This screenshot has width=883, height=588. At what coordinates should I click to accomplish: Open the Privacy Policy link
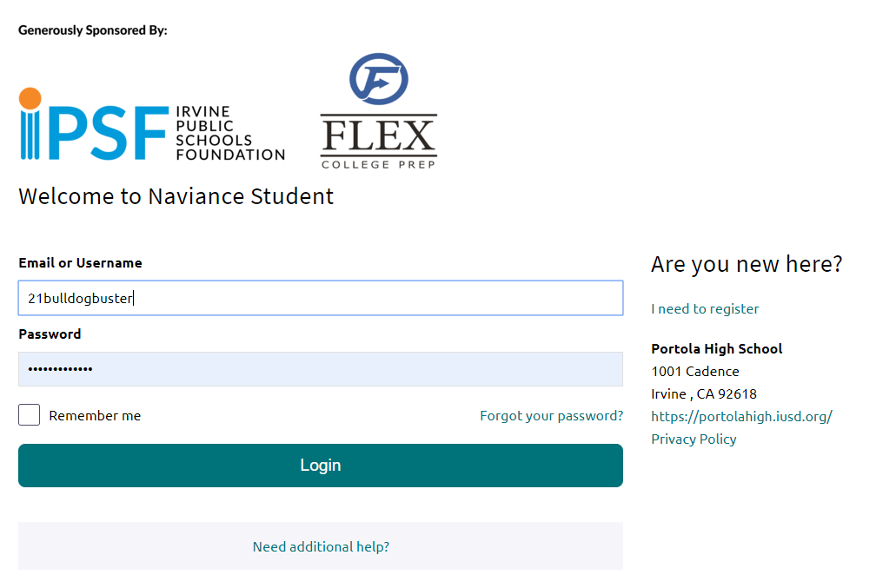tap(694, 439)
